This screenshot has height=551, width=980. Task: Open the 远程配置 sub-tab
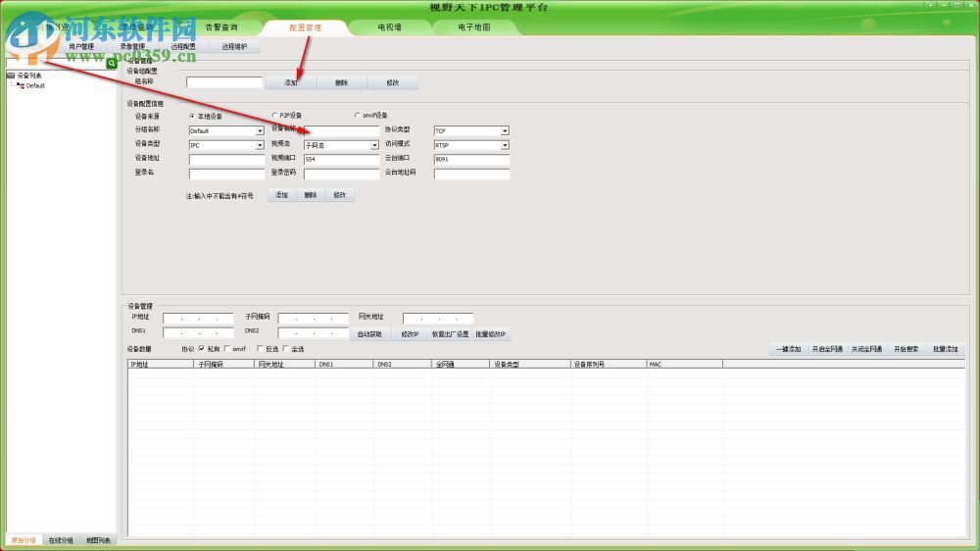coord(183,47)
